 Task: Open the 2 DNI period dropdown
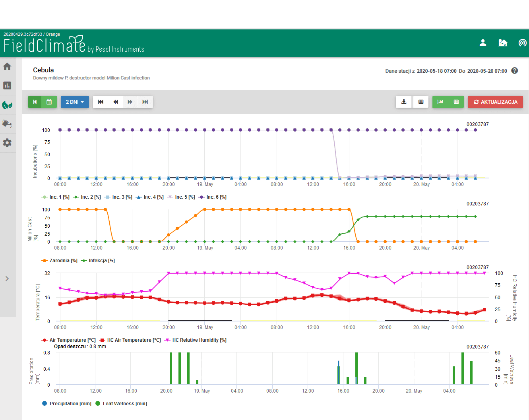[x=75, y=102]
